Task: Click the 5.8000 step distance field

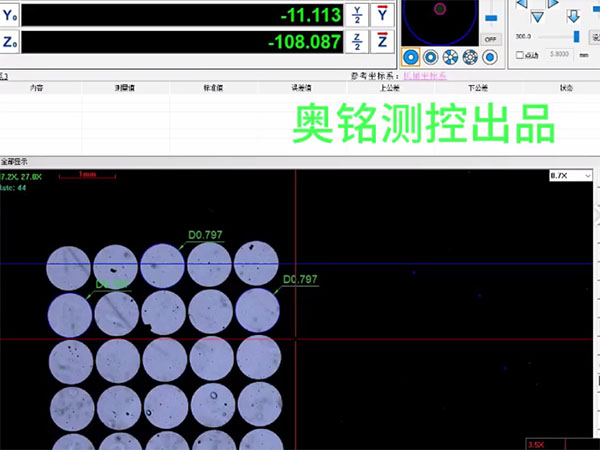Action: pyautogui.click(x=561, y=55)
